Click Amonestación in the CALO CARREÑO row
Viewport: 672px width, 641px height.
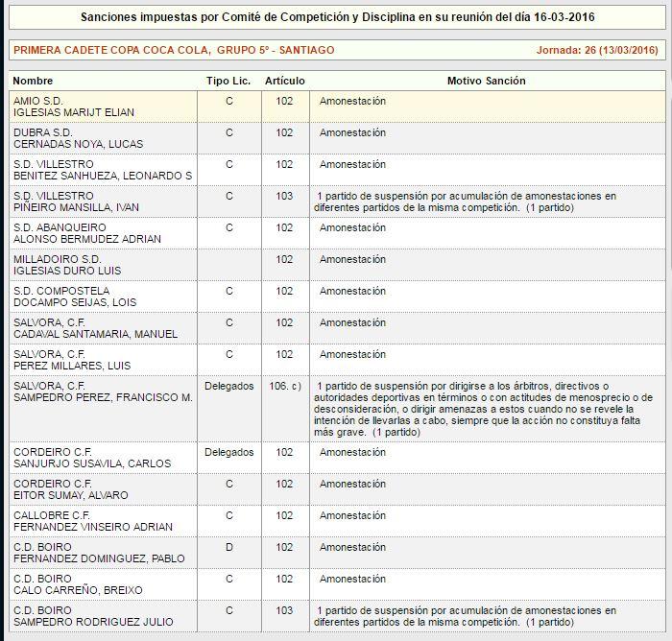click(x=352, y=580)
